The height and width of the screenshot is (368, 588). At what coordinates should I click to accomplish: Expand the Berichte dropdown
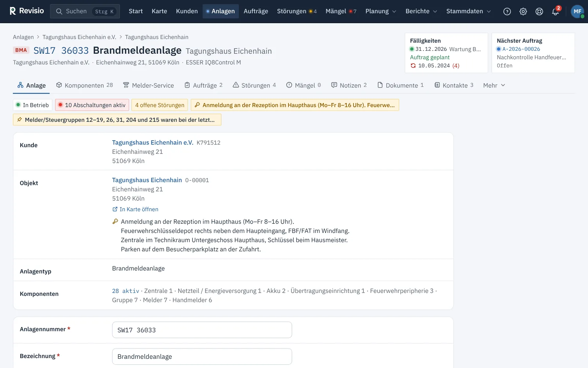(421, 11)
